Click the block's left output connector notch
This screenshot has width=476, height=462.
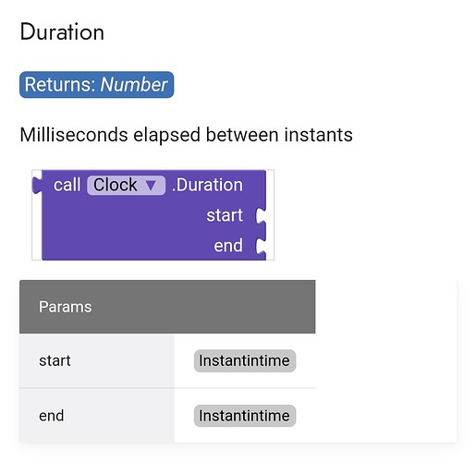pos(37,185)
